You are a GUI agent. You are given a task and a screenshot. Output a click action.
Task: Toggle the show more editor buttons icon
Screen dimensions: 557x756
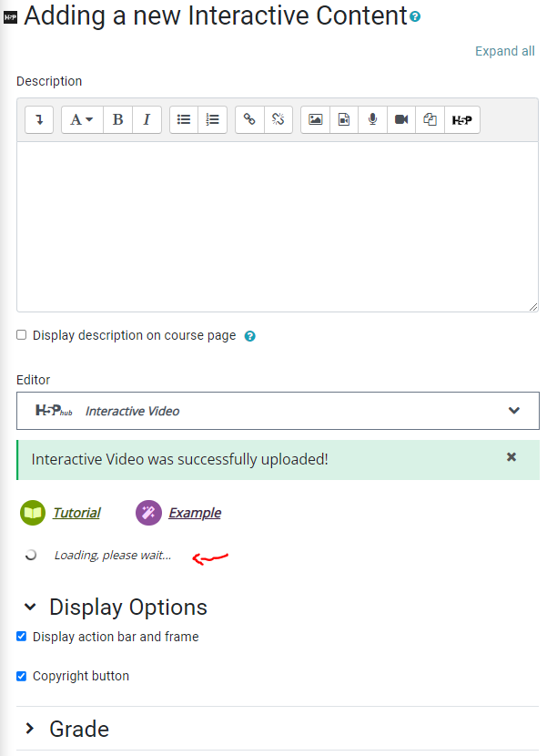point(39,119)
